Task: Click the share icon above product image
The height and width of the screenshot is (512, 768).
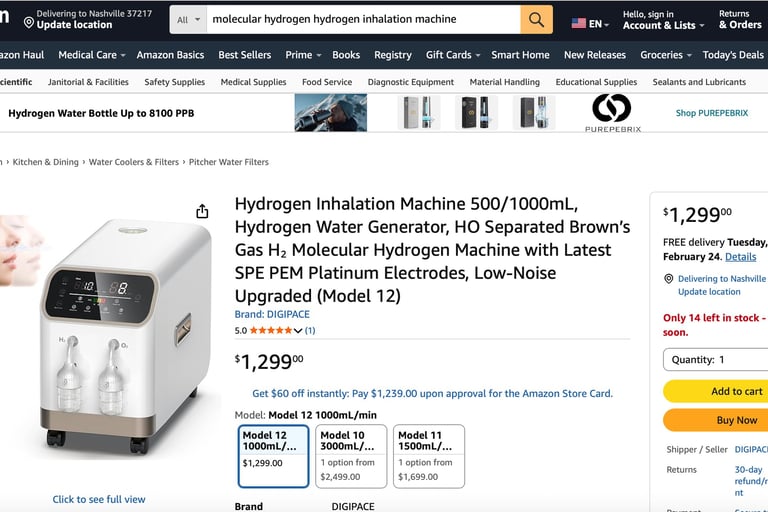Action: pos(202,211)
